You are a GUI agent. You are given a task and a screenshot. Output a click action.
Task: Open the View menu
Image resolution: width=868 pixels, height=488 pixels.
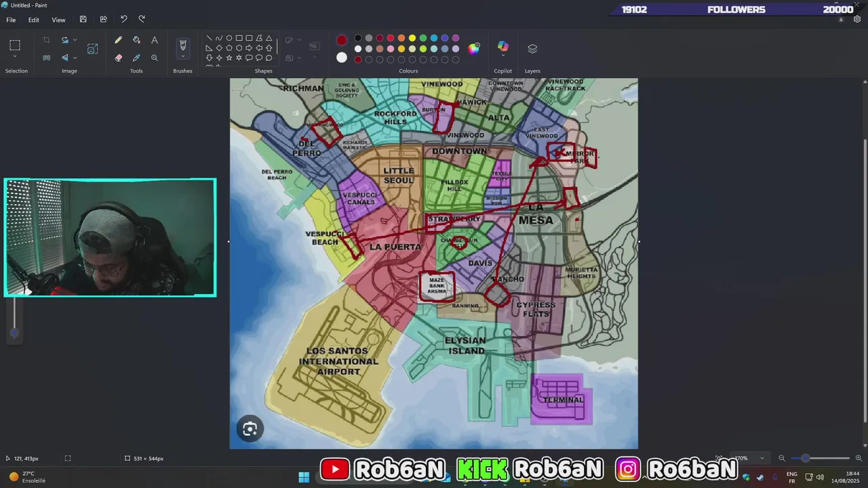[x=58, y=20]
